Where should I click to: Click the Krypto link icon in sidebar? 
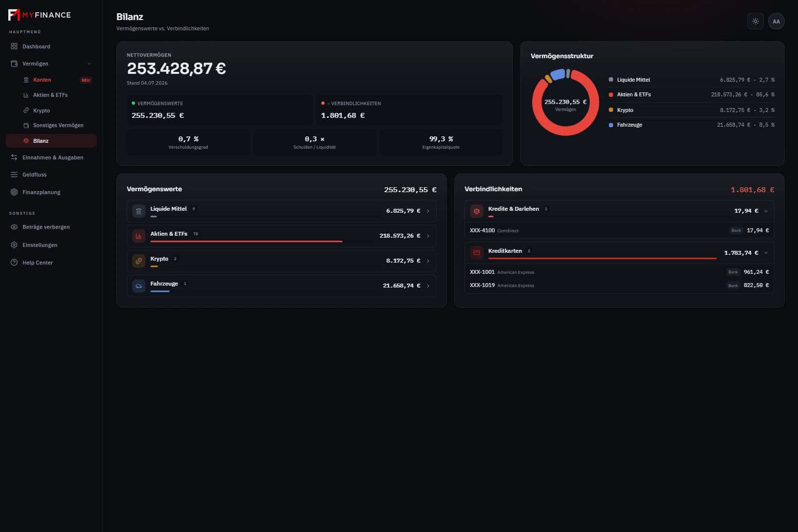pos(26,111)
